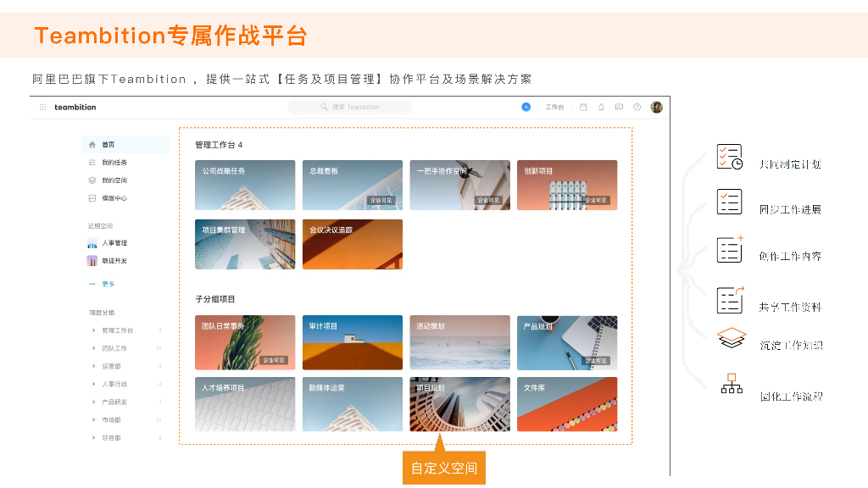Open the 人才培养项目 project card
The width and height of the screenshot is (868, 488).
[x=245, y=404]
